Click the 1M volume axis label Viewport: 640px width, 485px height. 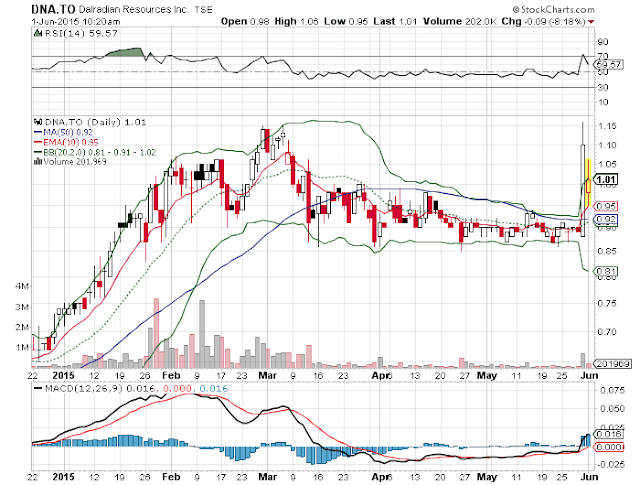22,347
